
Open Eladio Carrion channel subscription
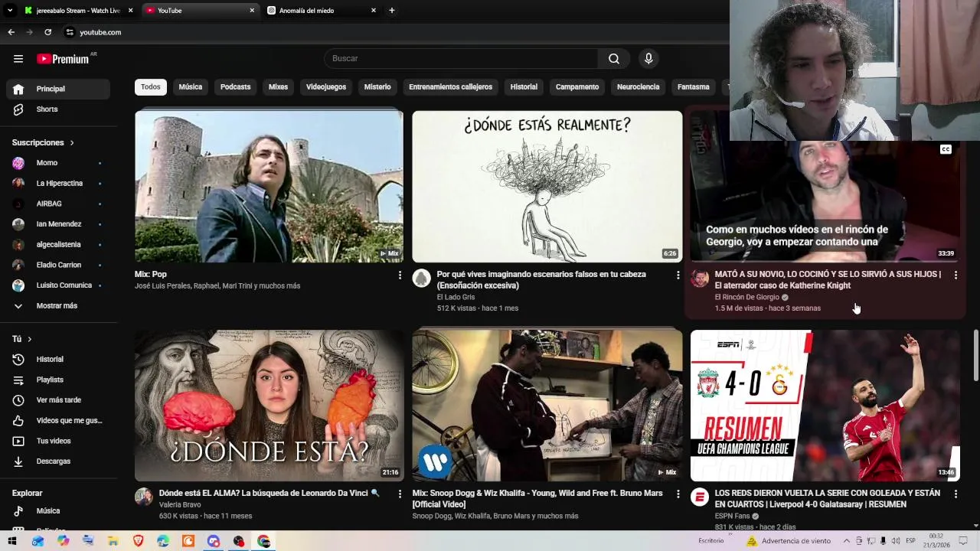click(58, 265)
